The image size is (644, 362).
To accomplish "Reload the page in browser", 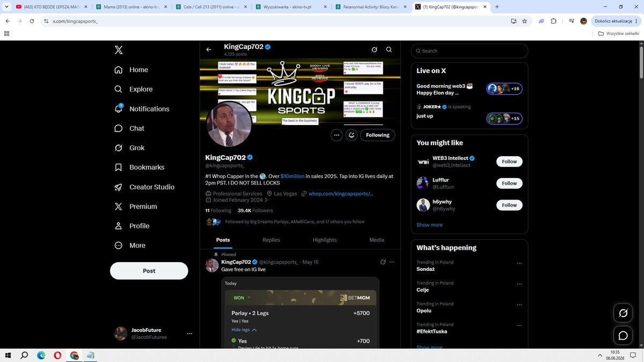I will click(x=32, y=21).
